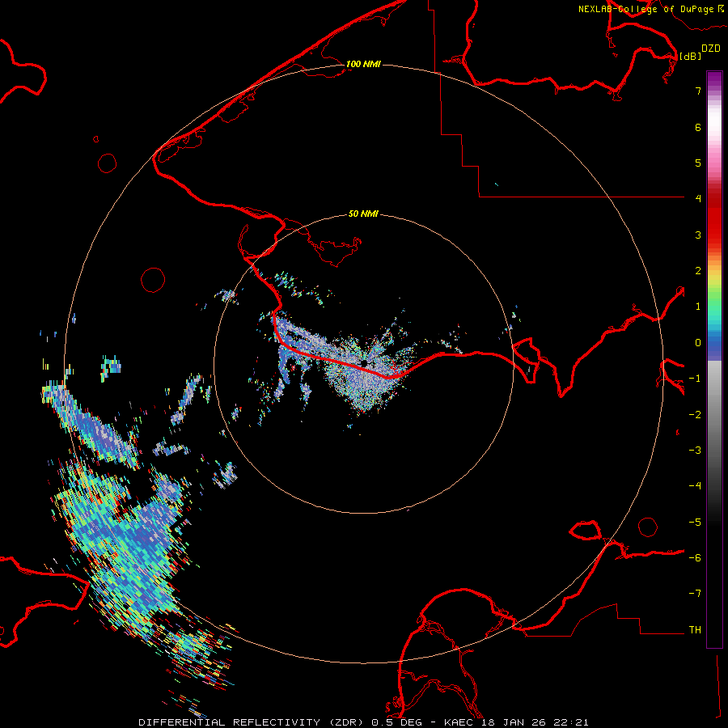
Task: Click the TH threshold label on the scale
Action: click(695, 630)
